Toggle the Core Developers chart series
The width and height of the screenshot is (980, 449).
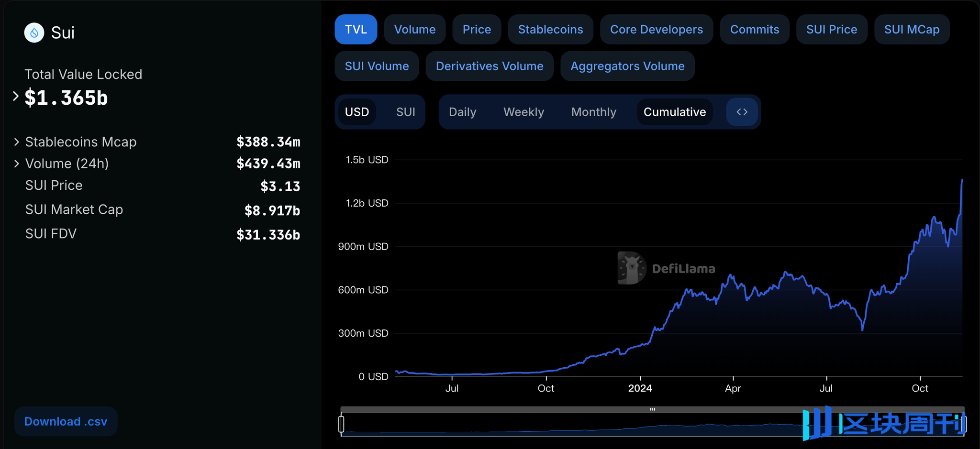[657, 30]
